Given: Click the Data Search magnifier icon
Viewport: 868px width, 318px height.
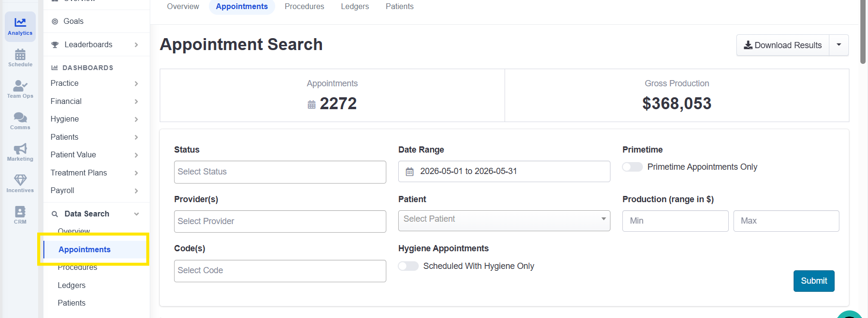Looking at the screenshot, I should [55, 214].
